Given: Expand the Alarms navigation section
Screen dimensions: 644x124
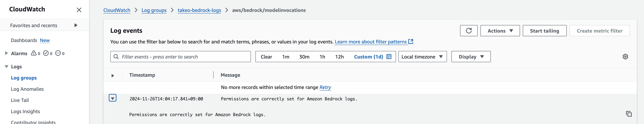Looking at the screenshot, I should tap(6, 53).
